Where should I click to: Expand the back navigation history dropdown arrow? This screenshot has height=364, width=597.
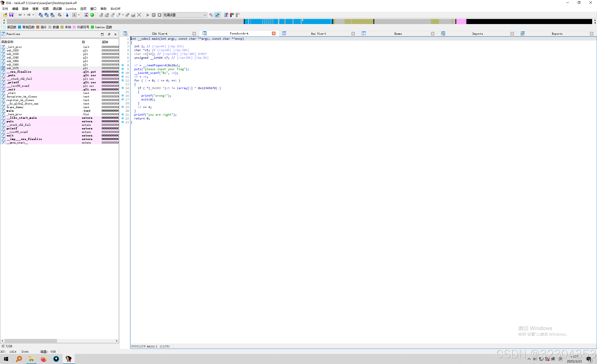tap(24, 15)
